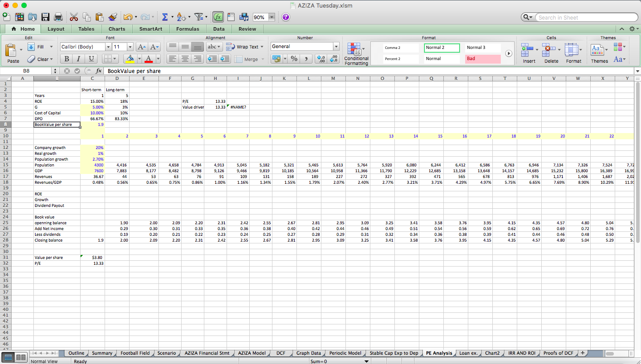This screenshot has height=364, width=641.
Task: Click the Print toolbar icon
Action: click(58, 16)
